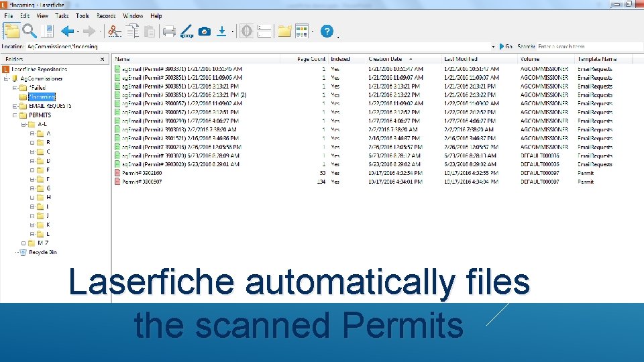644x362 pixels.
Task: Open the folder browser toolbar icon
Action: (x=11, y=32)
